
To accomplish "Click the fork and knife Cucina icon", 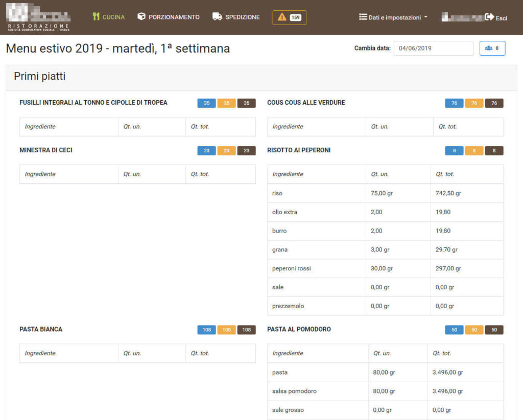I will click(96, 17).
